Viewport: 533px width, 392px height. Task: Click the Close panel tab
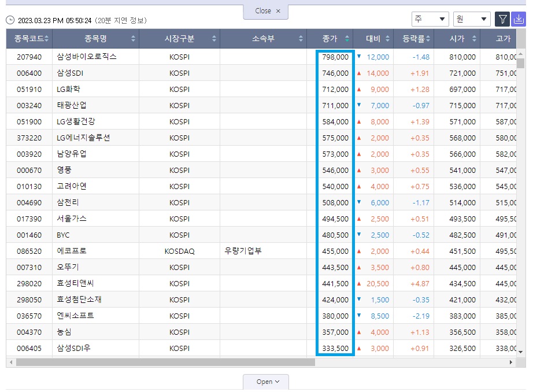[x=266, y=11]
